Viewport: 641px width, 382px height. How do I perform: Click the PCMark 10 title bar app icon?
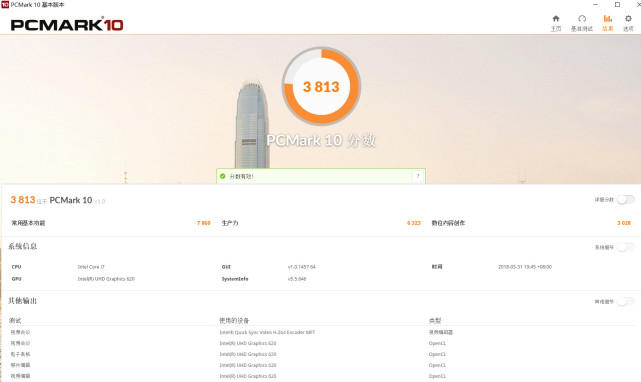click(5, 4)
